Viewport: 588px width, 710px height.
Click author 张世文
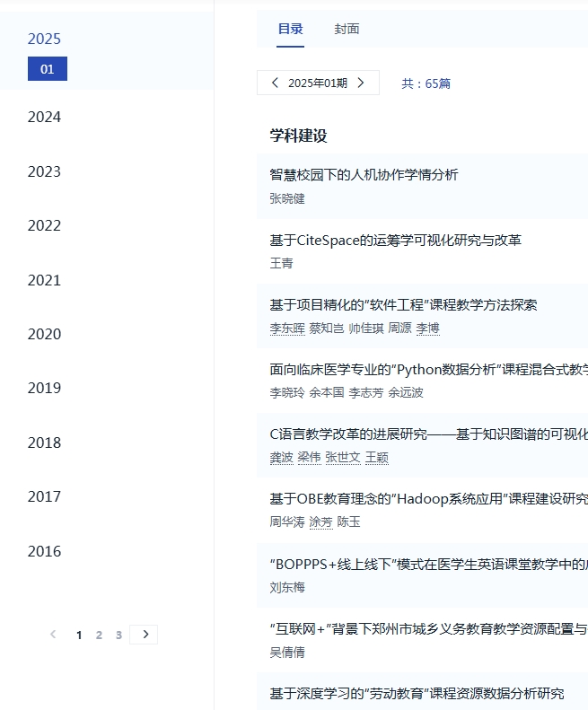[343, 458]
